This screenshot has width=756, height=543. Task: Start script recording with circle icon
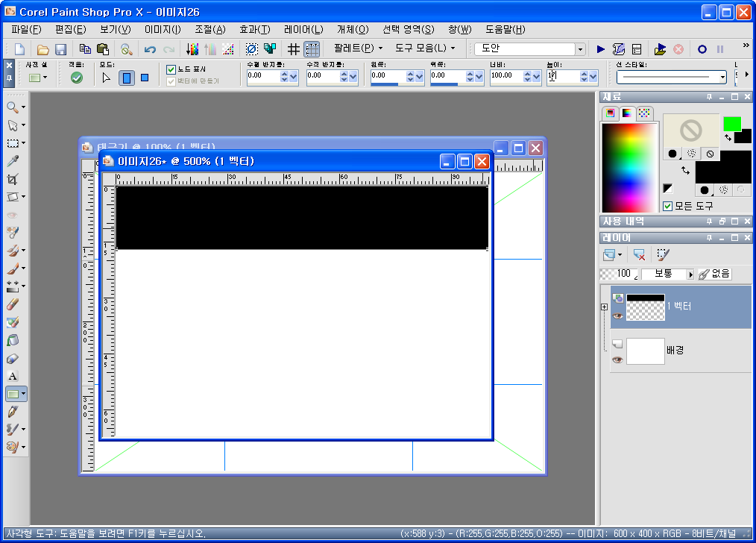point(702,48)
